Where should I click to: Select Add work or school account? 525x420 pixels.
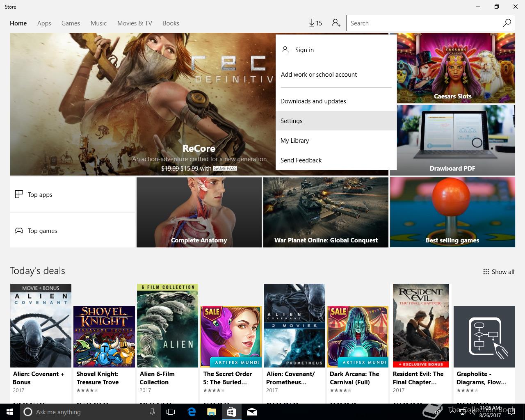point(336,74)
